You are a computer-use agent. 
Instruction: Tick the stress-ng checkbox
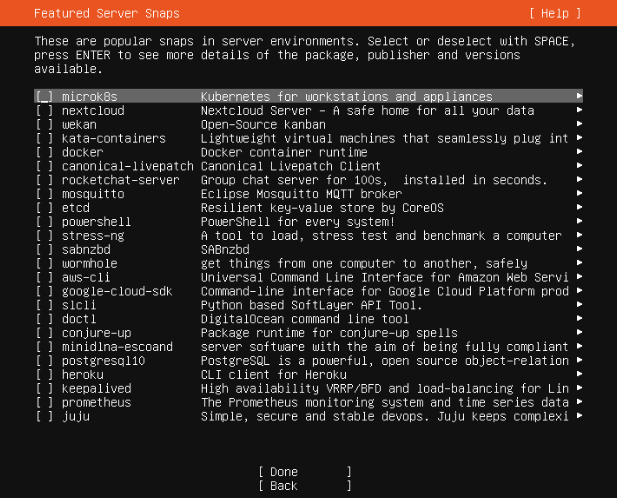tap(44, 236)
